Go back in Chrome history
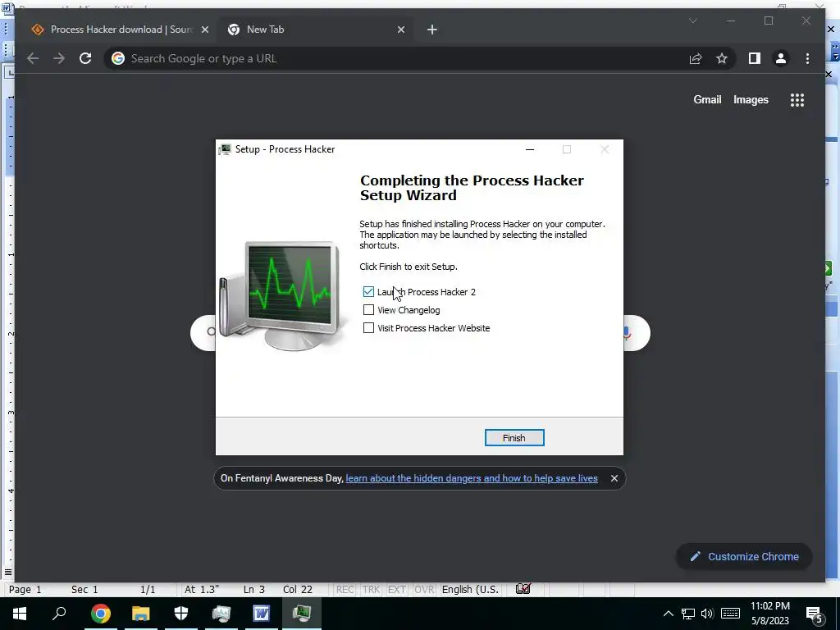 pyautogui.click(x=33, y=58)
